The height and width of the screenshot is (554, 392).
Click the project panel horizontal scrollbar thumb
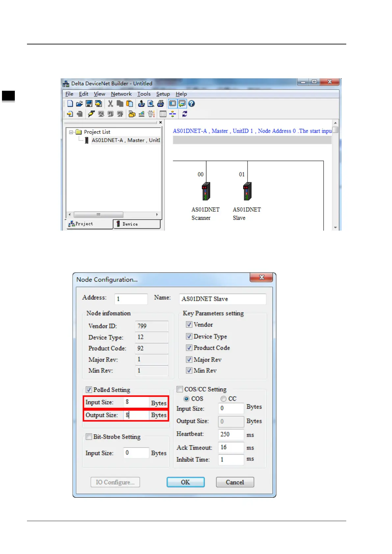98,214
